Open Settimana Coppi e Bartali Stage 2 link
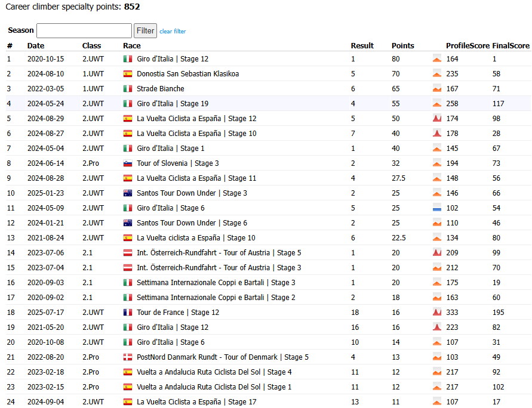Screen dimensions: 532x408 (x=216, y=298)
